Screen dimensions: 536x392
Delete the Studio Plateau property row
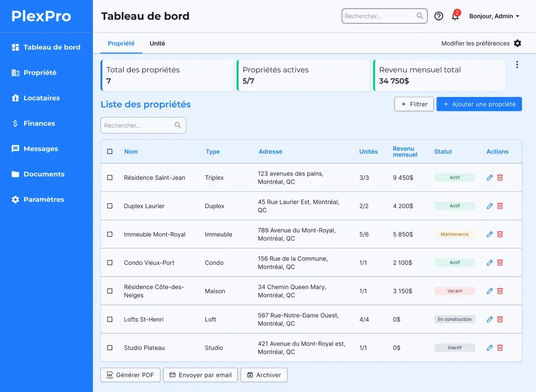pos(500,348)
